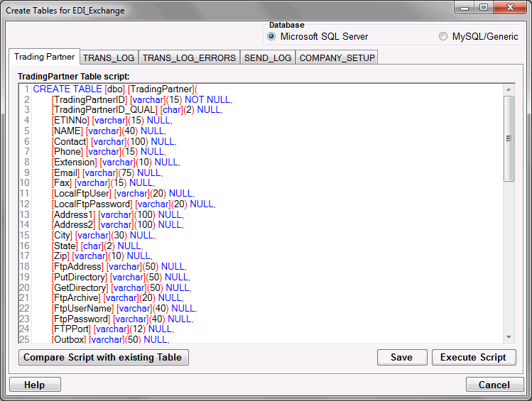
Task: Click the script scrollbar up arrow
Action: click(x=509, y=89)
